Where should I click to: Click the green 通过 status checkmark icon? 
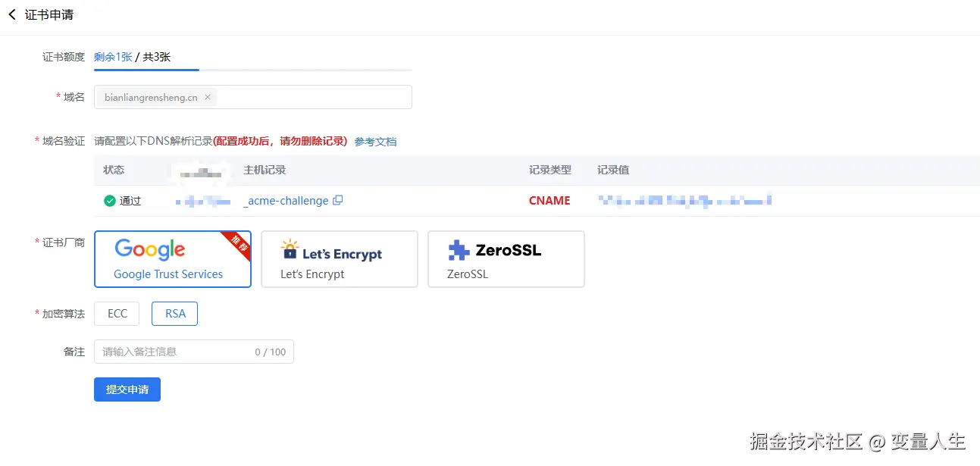coord(110,201)
